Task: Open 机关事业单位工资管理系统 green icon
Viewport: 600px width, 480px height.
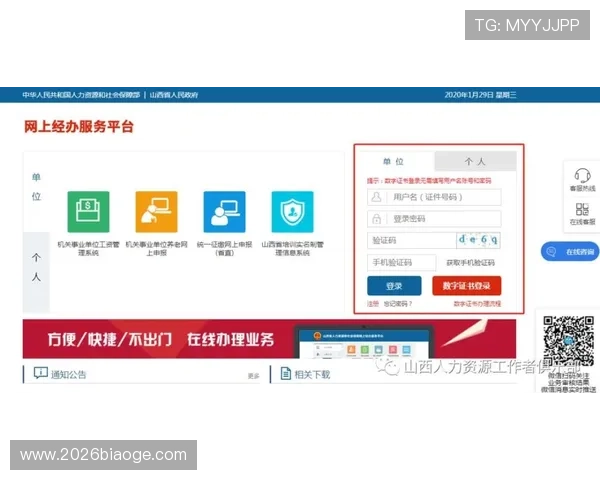Action: click(x=88, y=212)
